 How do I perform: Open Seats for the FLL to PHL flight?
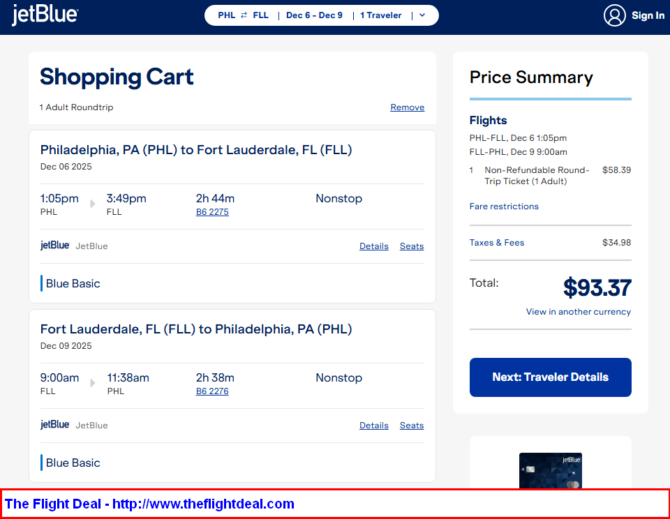point(412,425)
